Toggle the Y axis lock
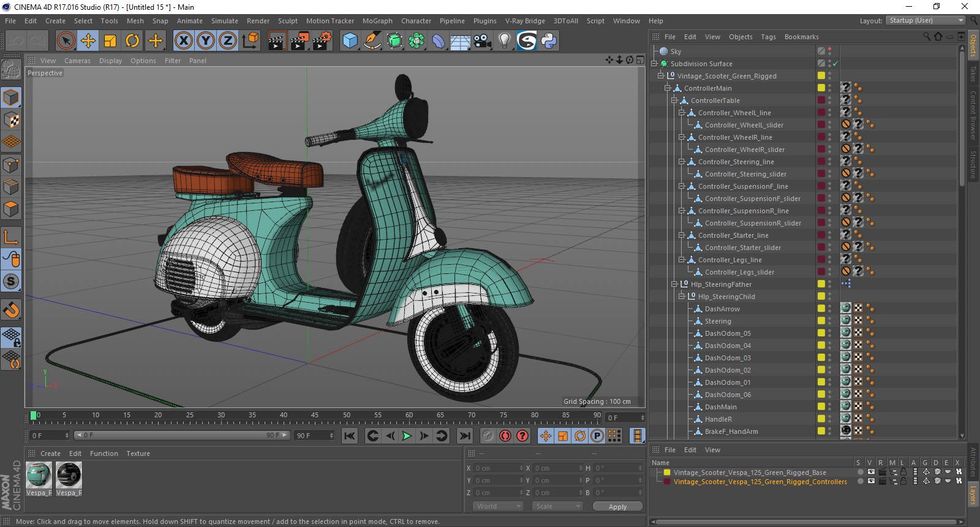 tap(206, 41)
